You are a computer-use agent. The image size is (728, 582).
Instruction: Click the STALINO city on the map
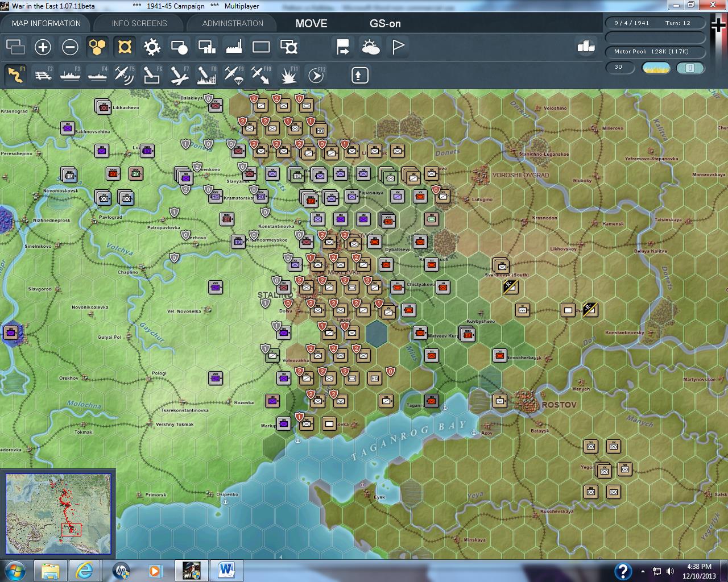[x=275, y=295]
